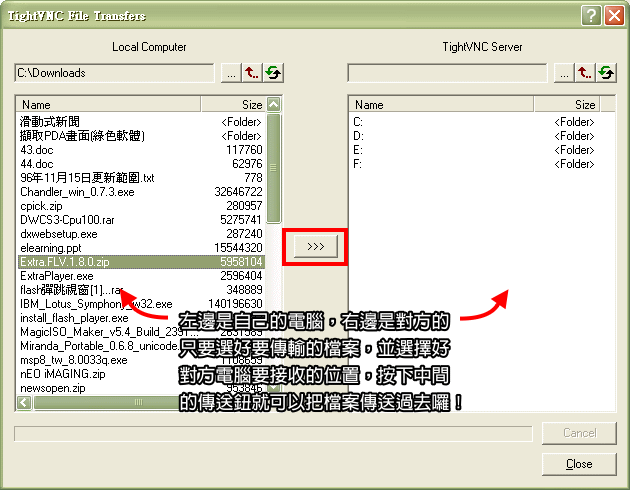Click the local Name column header
This screenshot has width=630, height=490.
108,104
